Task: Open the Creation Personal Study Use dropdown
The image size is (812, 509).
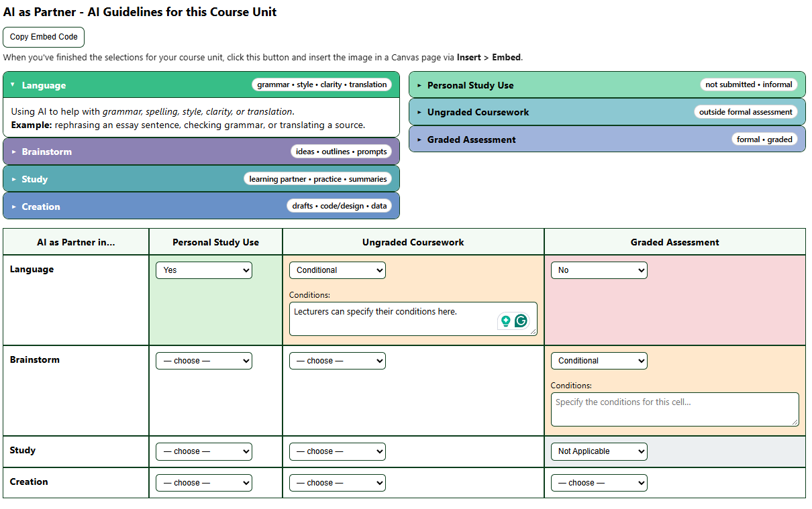Action: 204,483
